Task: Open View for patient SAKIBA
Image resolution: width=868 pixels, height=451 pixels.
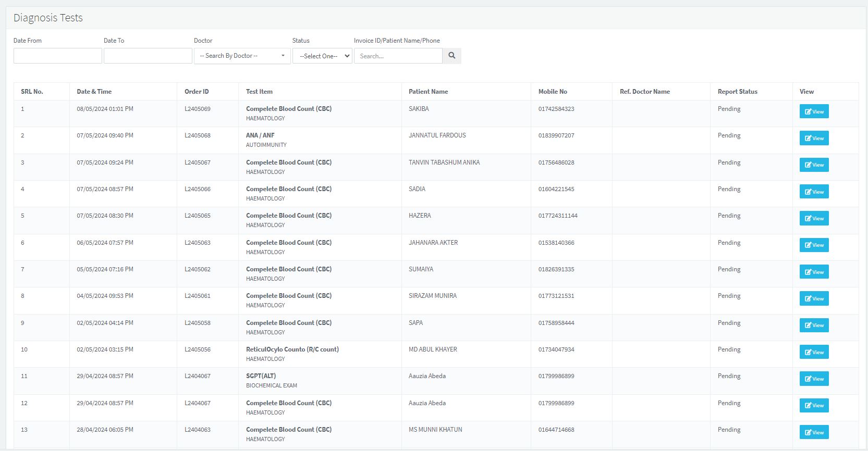Action: click(814, 111)
